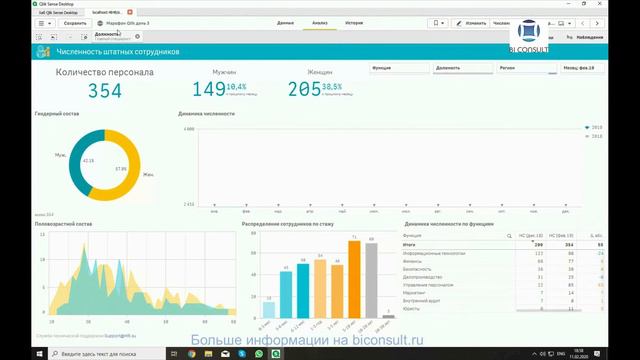Click the Функция column header
This screenshot has height=360, width=640.
click(x=412, y=236)
